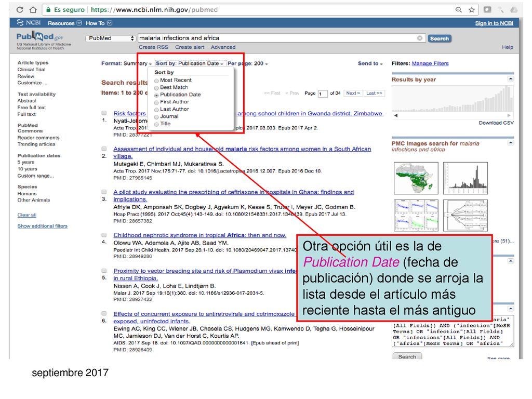Select the Best Match sort option
Image resolution: width=532 pixels, height=399 pixels.
coord(156,88)
